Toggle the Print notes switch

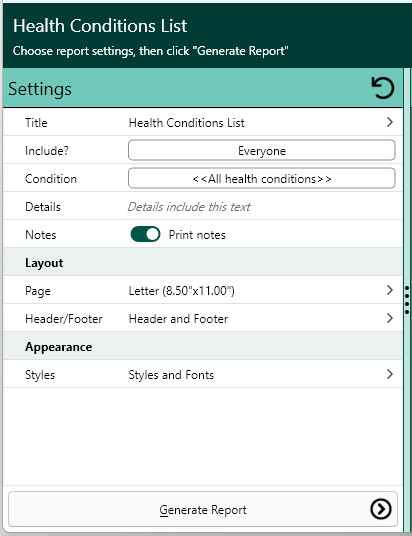click(145, 234)
